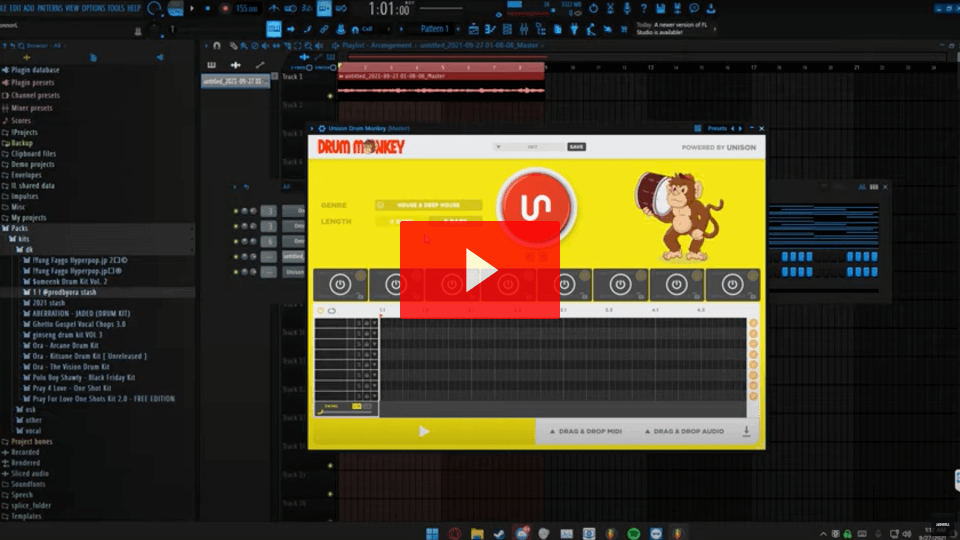Select the playlist zoom magnifier tool
Image resolution: width=960 pixels, height=540 pixels.
[308, 45]
